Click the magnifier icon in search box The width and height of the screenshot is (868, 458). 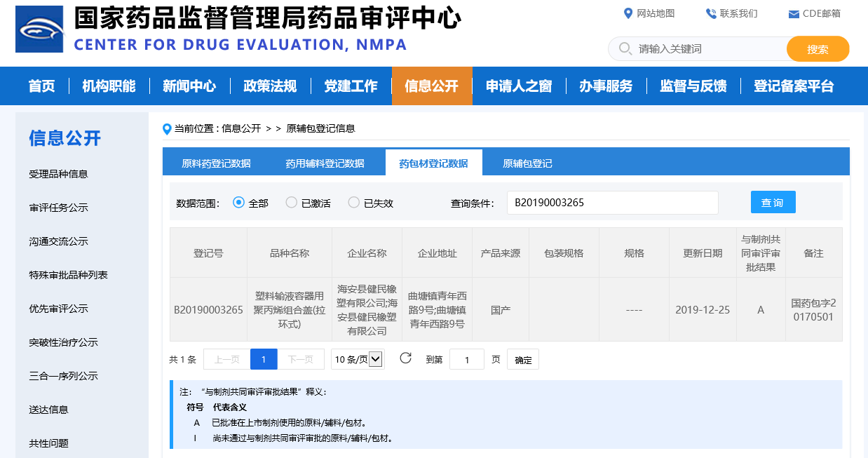pyautogui.click(x=624, y=49)
